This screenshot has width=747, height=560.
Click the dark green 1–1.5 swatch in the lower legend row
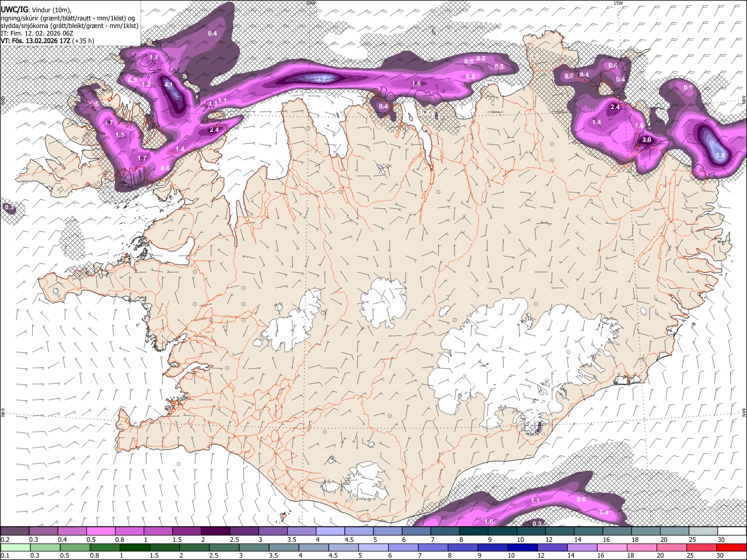134,547
